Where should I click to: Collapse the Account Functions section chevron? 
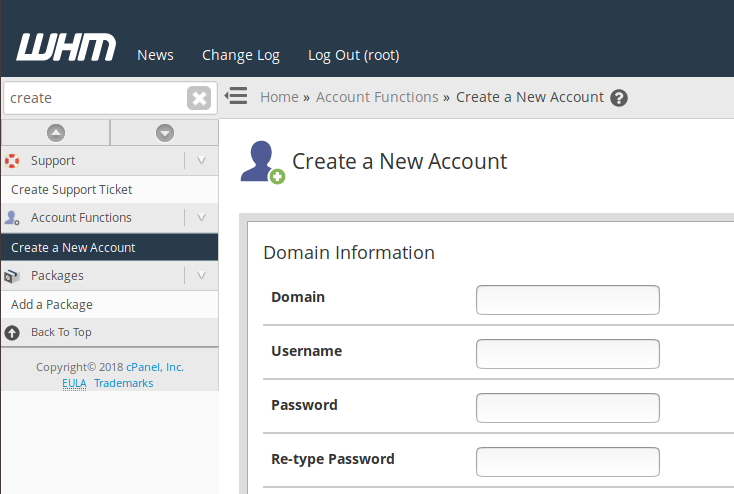[x=201, y=218]
